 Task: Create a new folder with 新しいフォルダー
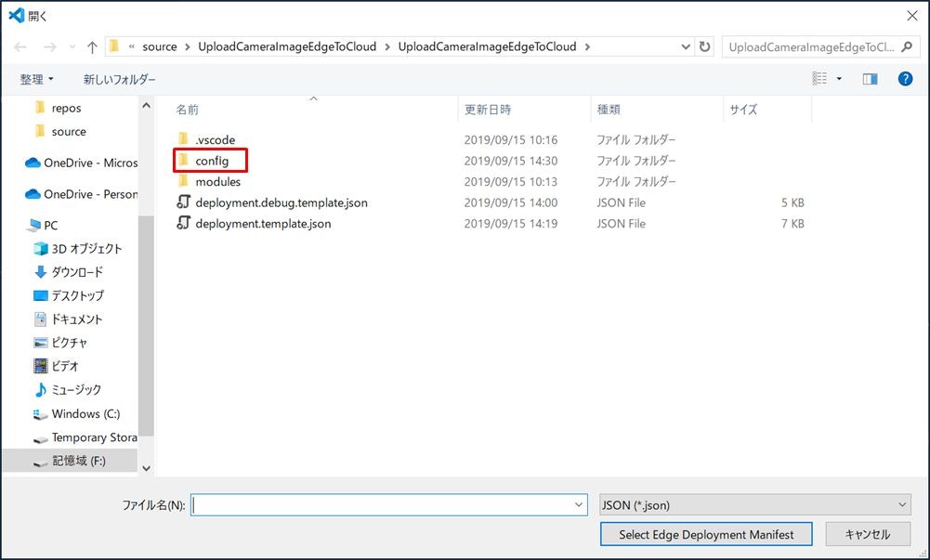[119, 79]
